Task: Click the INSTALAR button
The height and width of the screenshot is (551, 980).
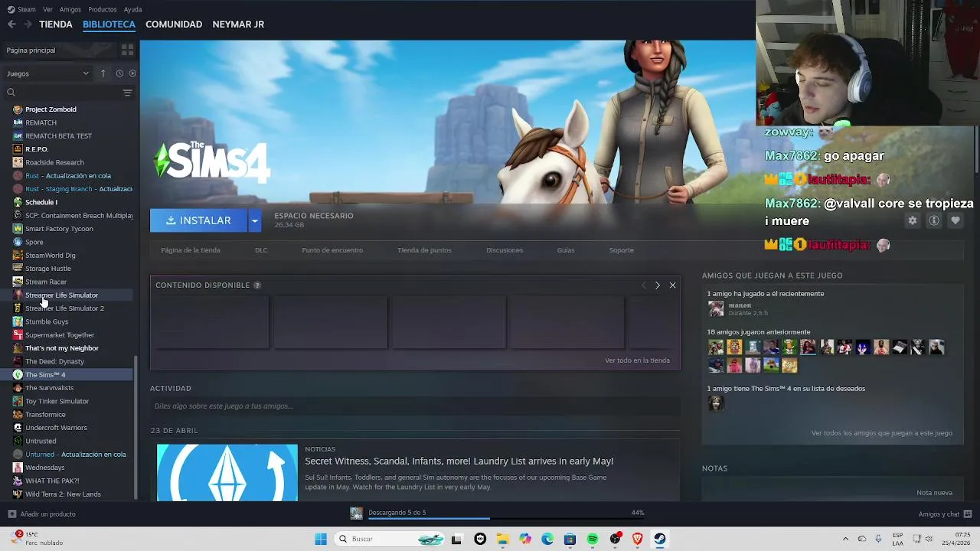Action: [x=198, y=220]
